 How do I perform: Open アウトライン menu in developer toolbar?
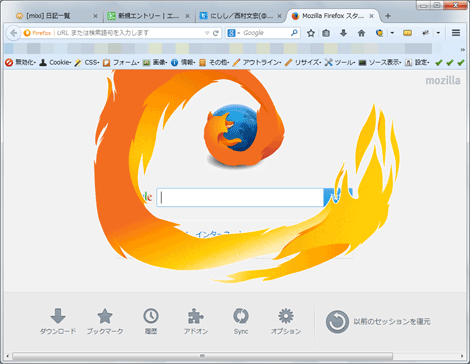pos(257,62)
